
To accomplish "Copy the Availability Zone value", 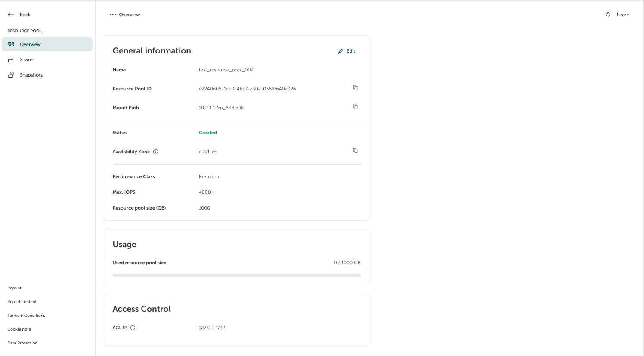I will tap(355, 151).
